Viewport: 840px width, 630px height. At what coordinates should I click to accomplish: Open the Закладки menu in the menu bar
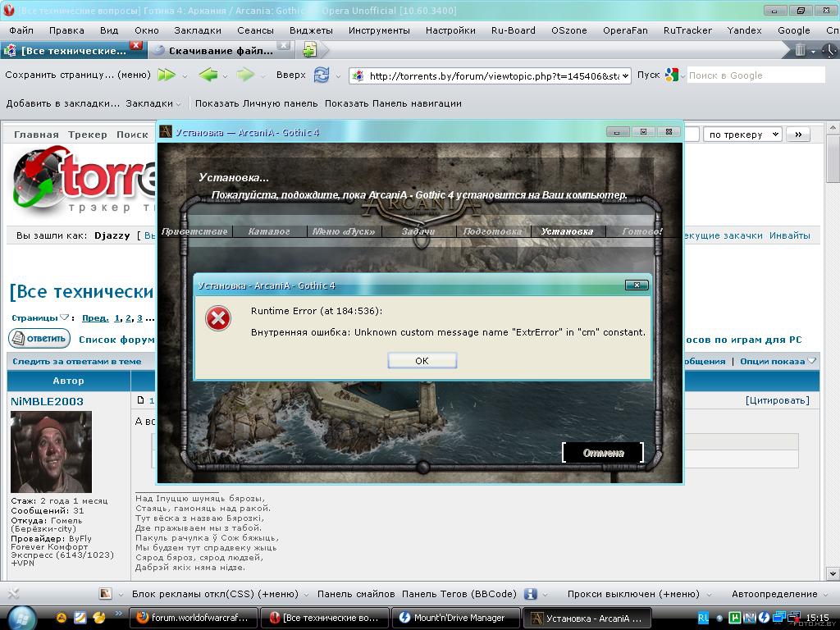tap(198, 30)
